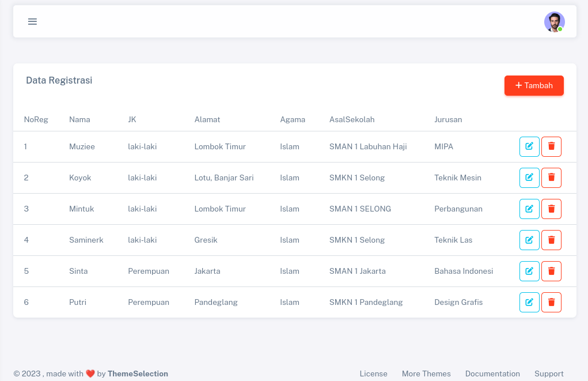Select the name cell Sinta
The image size is (588, 381).
[x=78, y=271]
